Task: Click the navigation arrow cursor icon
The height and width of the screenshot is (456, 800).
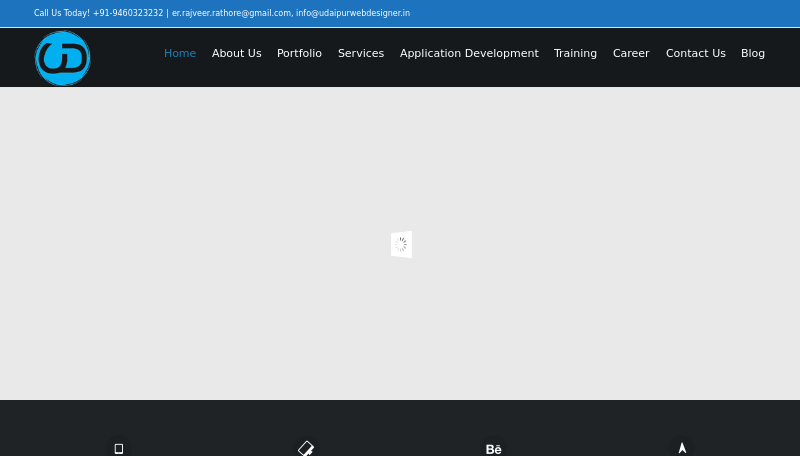Action: click(x=682, y=448)
